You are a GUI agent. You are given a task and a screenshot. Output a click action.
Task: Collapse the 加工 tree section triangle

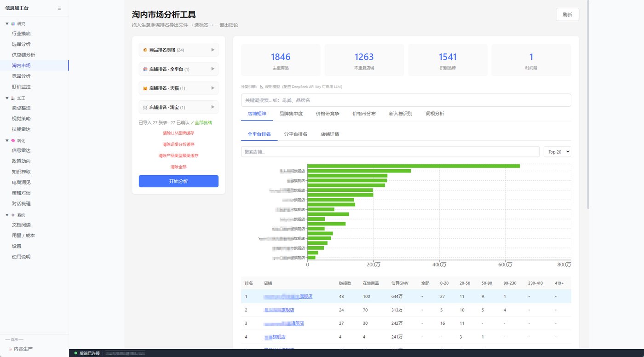pos(7,98)
